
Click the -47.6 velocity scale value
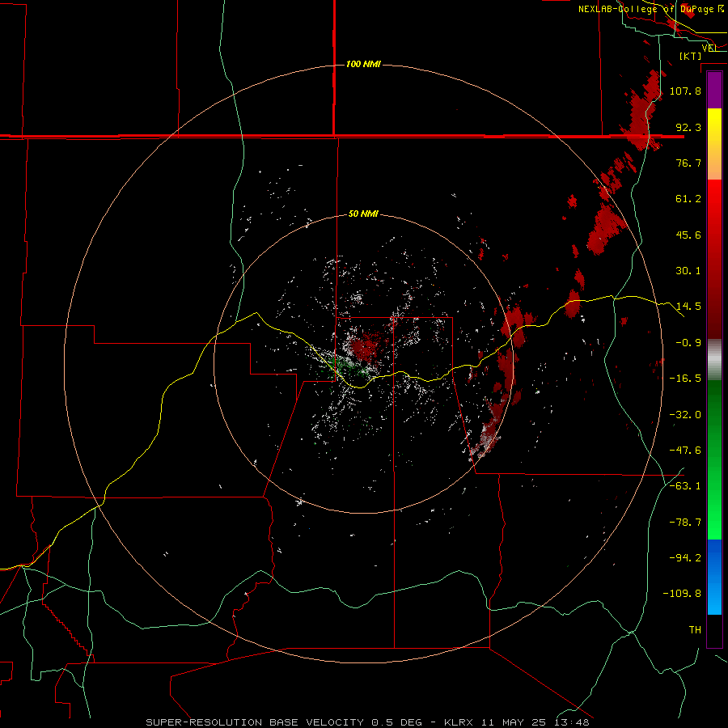coord(685,451)
